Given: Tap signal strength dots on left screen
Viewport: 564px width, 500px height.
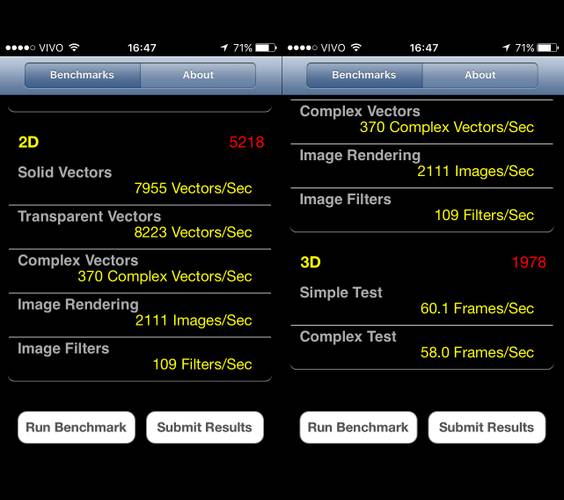Looking at the screenshot, I should pyautogui.click(x=20, y=48).
